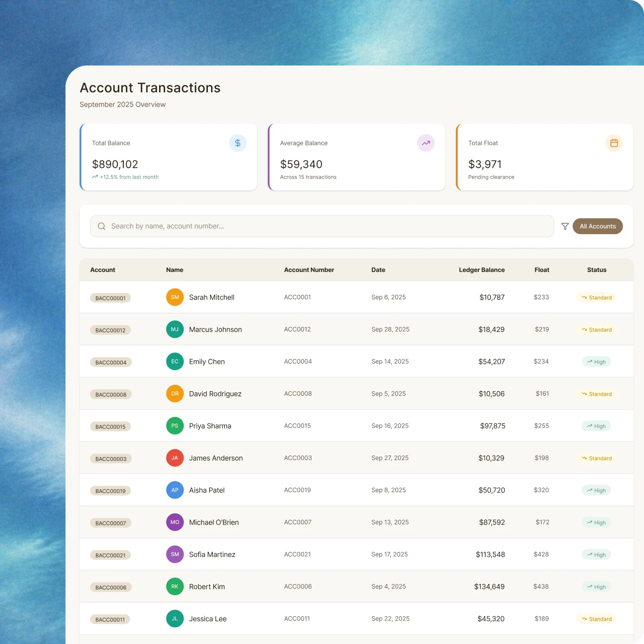
Task: Click the calendar icon on Total Float card
Action: coord(614,143)
